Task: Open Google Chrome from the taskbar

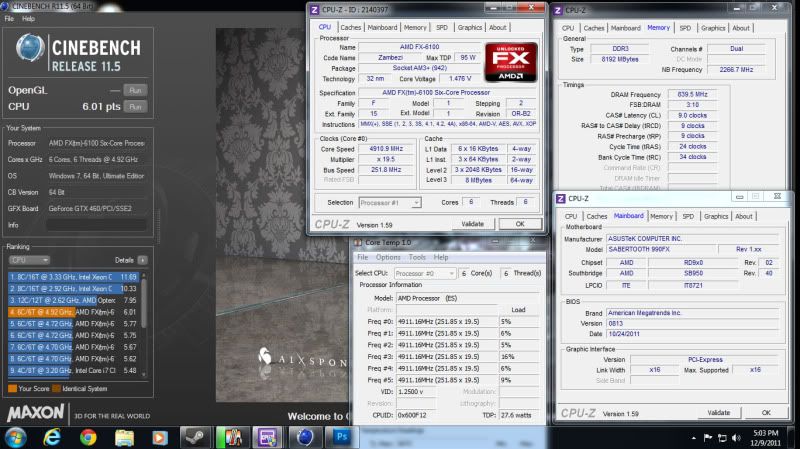Action: point(88,438)
